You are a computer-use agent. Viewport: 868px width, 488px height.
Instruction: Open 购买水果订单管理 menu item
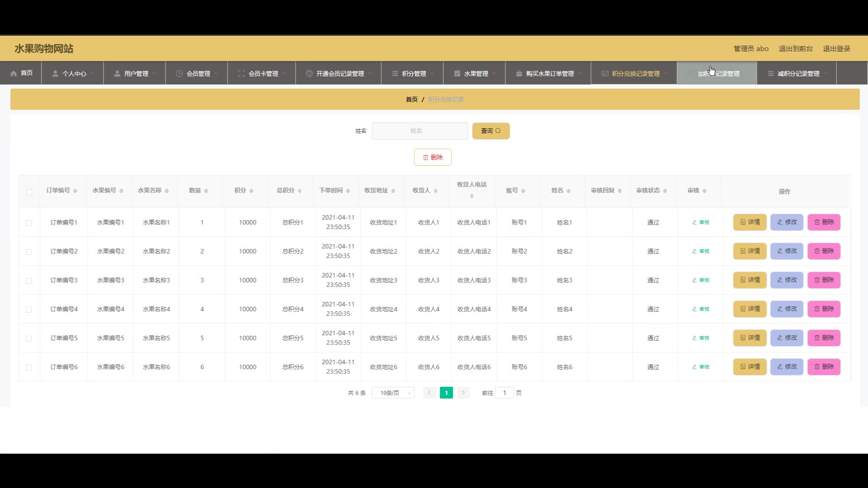[549, 74]
